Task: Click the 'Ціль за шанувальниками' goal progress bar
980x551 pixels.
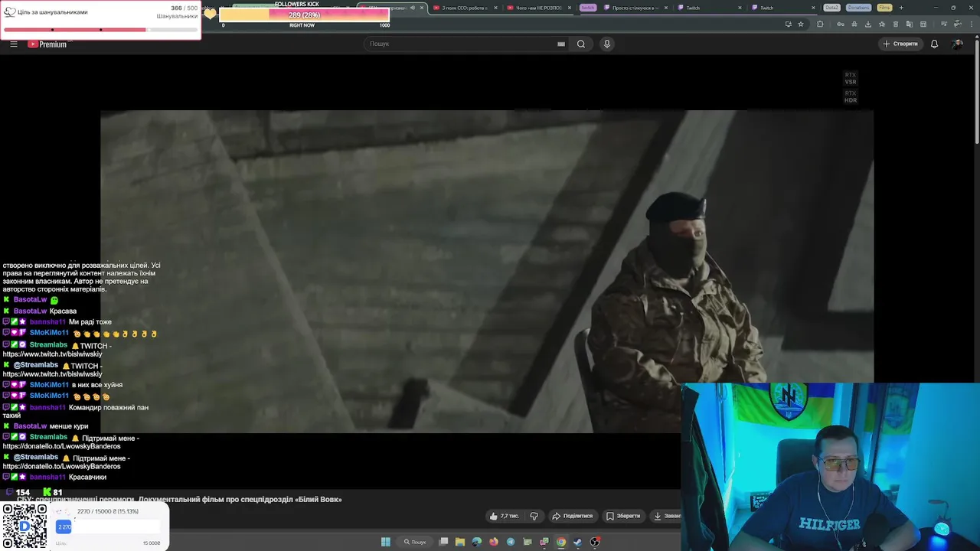Action: (100, 30)
